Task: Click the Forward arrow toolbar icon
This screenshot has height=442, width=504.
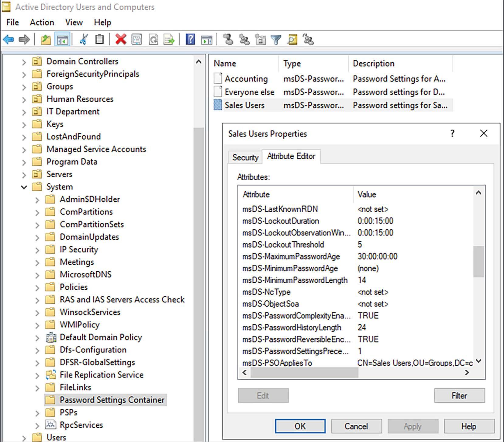Action: [24, 40]
